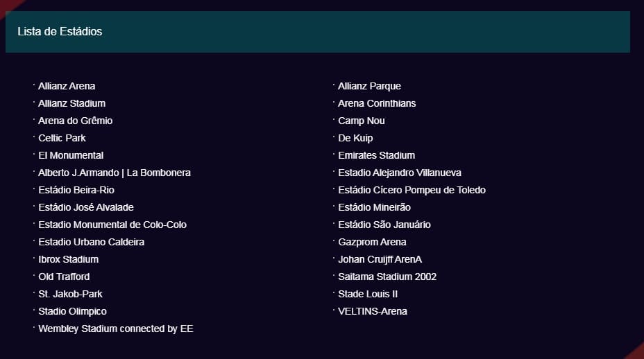Open the Camp Nou stadium entry
The height and width of the screenshot is (359, 644).
(362, 121)
